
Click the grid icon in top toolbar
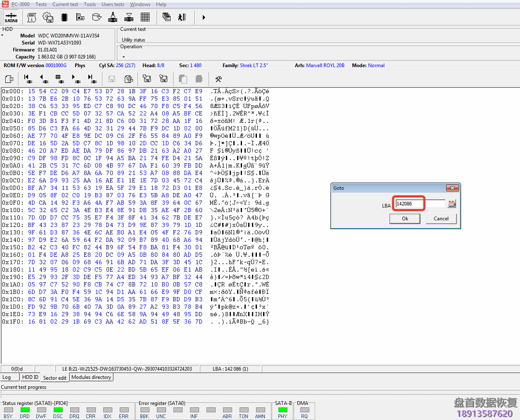[x=145, y=18]
